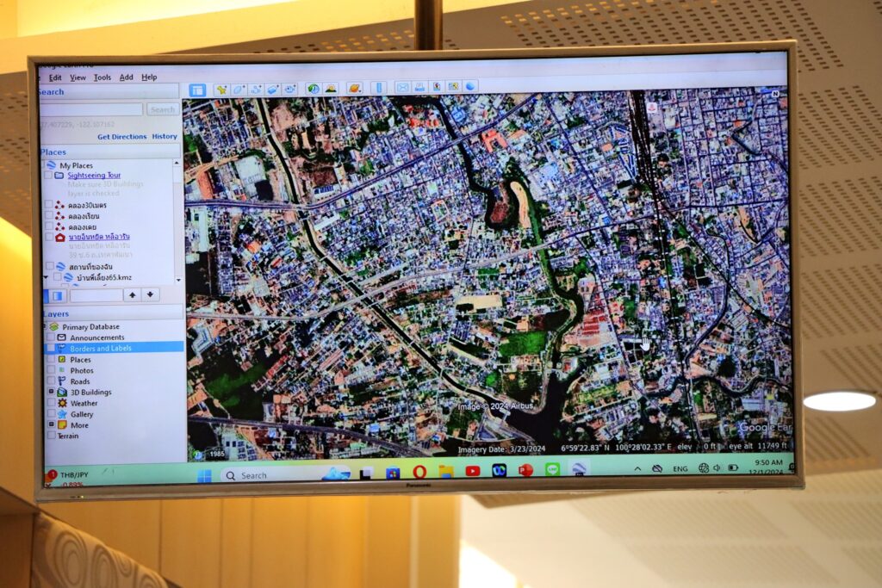
Task: Show historical imagery with the clock icon
Action: (314, 89)
